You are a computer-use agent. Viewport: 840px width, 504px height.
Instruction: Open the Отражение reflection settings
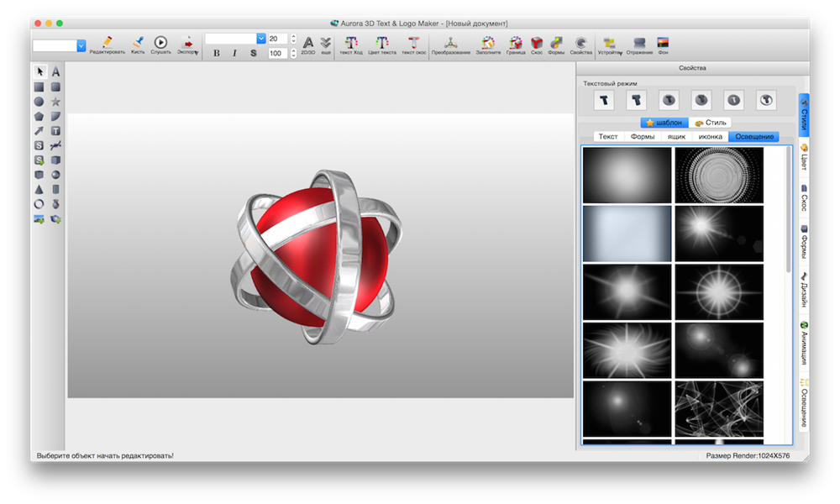pos(640,41)
